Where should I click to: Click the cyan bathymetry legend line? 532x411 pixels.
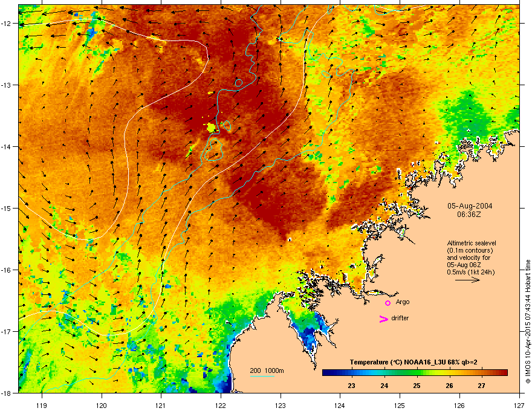coord(262,376)
